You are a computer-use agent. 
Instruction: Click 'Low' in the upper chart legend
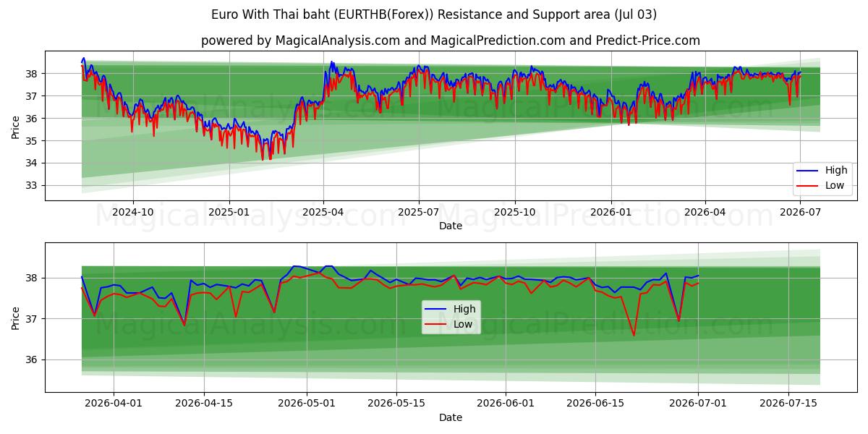(x=835, y=186)
